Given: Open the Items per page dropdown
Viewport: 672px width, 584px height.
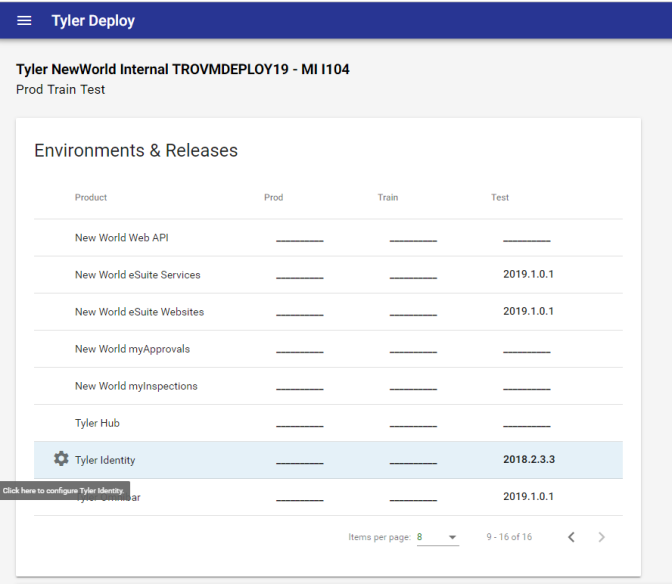Looking at the screenshot, I should (438, 537).
